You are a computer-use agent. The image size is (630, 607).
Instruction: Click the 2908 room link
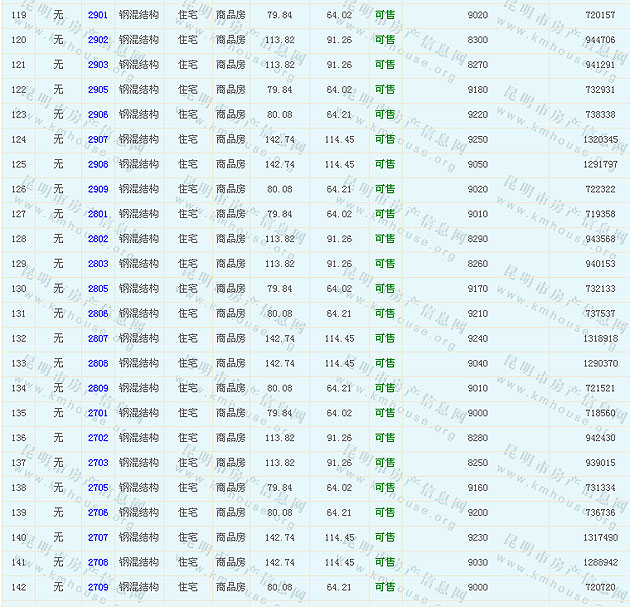coord(97,165)
